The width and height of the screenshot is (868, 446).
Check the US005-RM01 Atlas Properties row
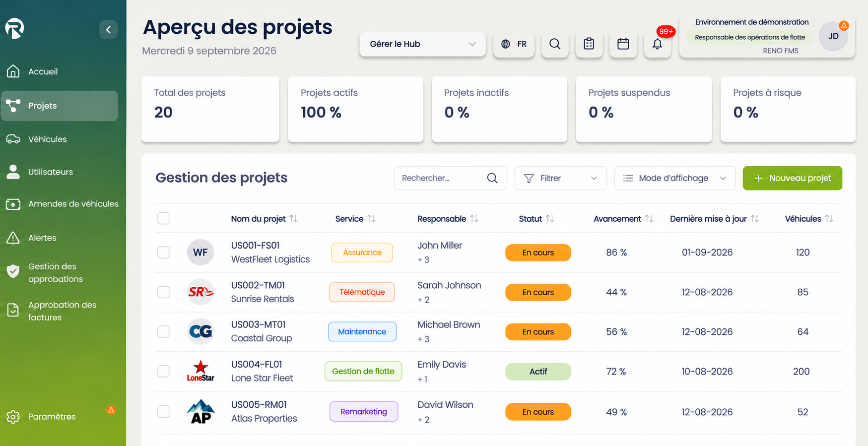[x=163, y=411]
